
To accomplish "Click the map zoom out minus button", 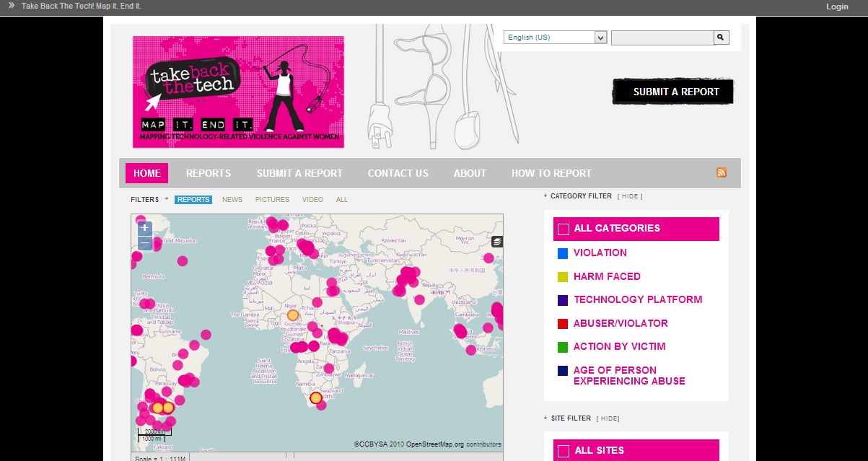I will [145, 242].
